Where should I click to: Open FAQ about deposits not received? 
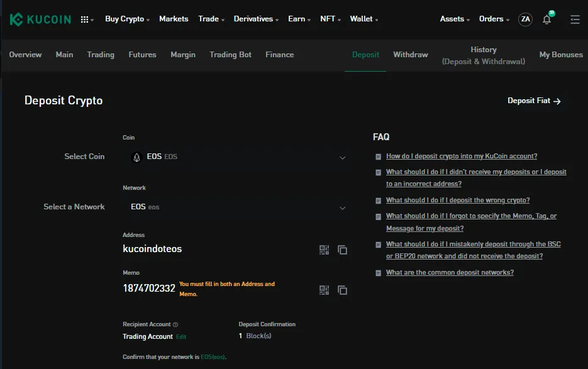tap(476, 178)
